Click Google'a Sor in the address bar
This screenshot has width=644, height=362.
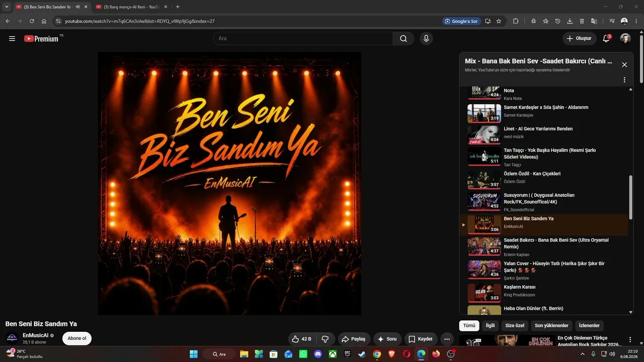coord(461,21)
